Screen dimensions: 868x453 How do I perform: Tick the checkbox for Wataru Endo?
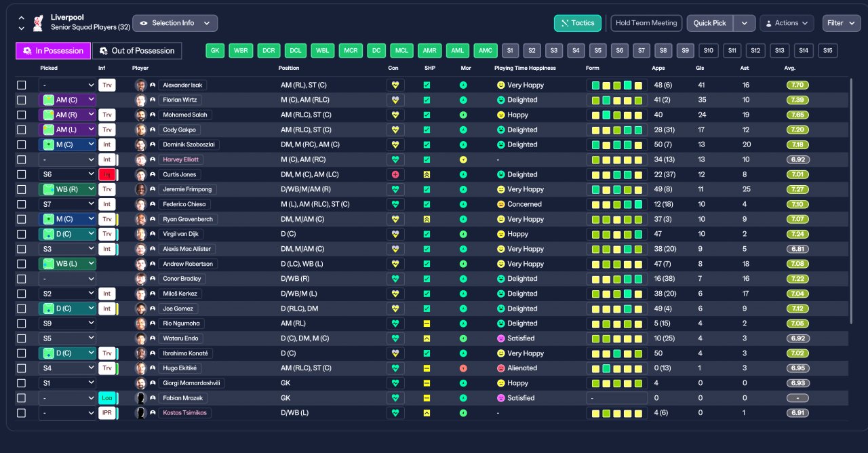[x=22, y=338]
